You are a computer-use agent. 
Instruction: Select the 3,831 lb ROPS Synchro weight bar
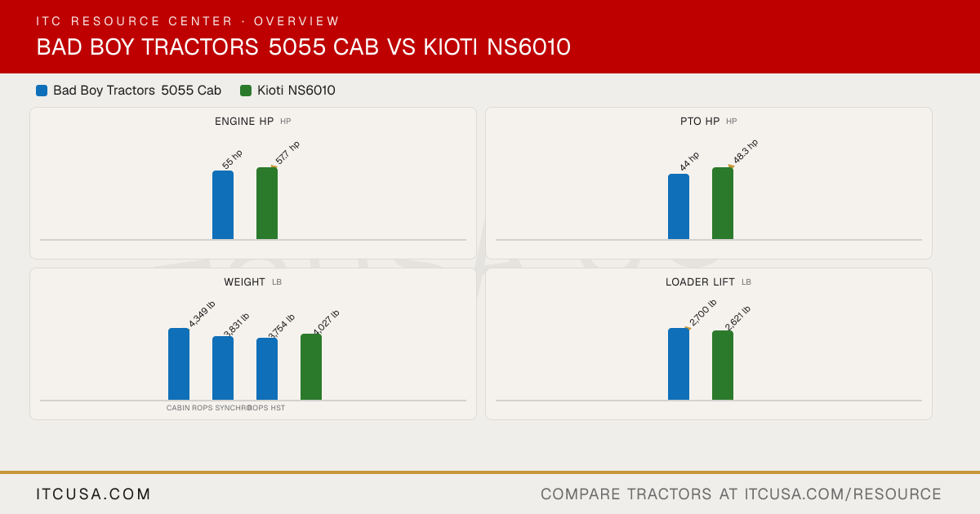point(223,368)
